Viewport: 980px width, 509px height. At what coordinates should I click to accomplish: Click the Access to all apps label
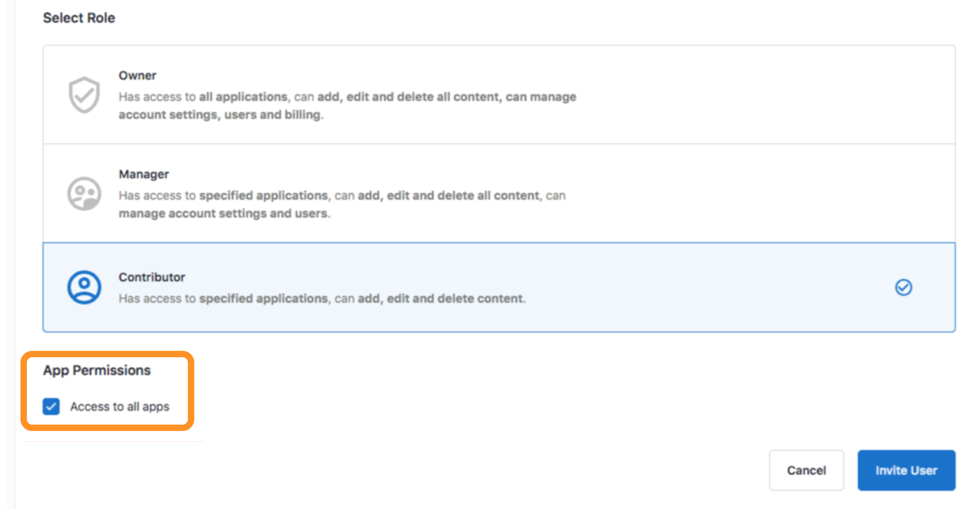[120, 406]
